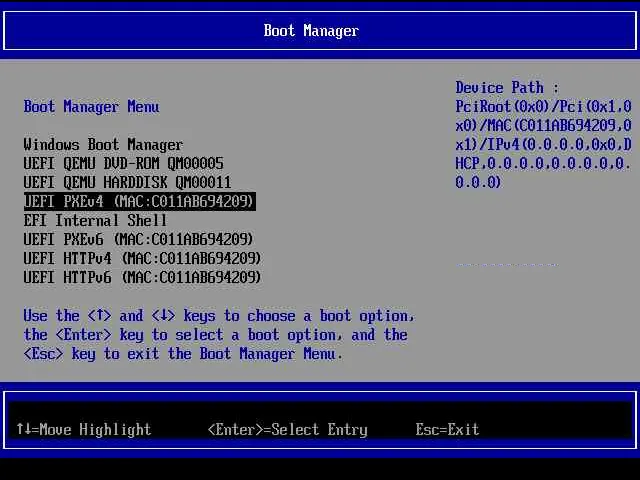Choose UEFI QEMU DVD-ROM QM00005 boot option

[123, 163]
